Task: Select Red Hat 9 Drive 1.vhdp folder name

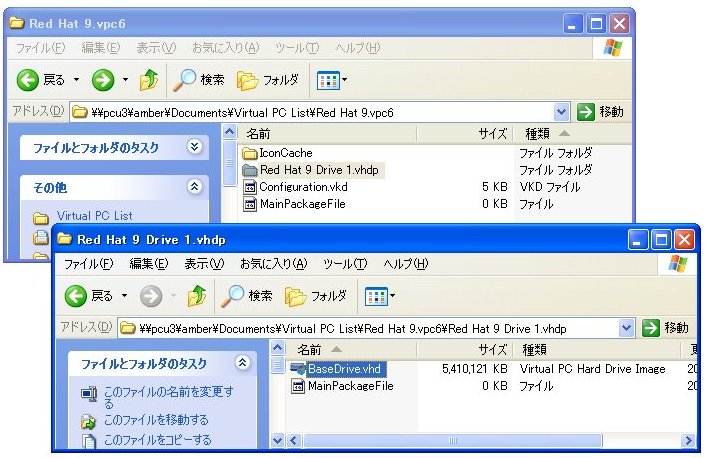Action: coord(319,170)
